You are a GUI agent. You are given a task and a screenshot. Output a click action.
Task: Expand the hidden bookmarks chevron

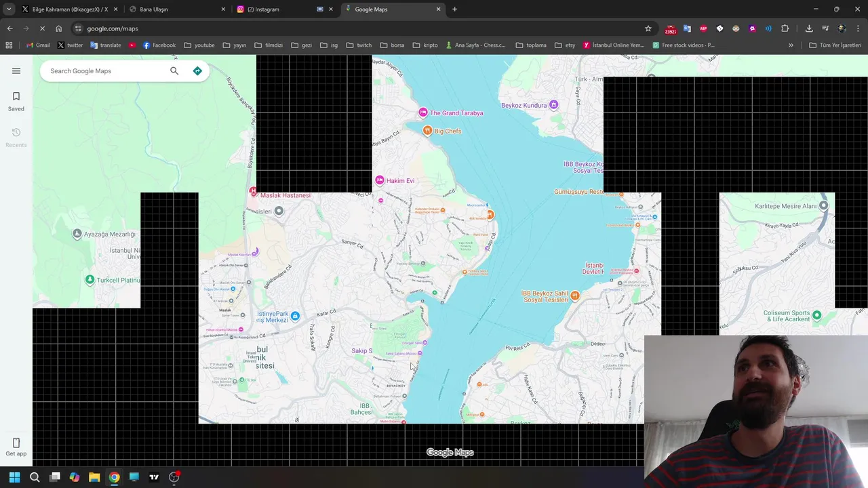[791, 45]
